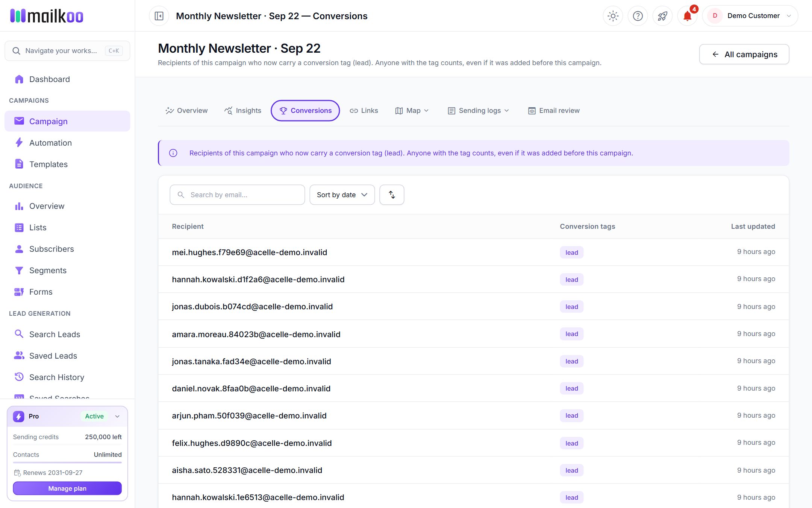The width and height of the screenshot is (812, 508).
Task: Click lead tag on felix.hughes row
Action: pyautogui.click(x=571, y=443)
